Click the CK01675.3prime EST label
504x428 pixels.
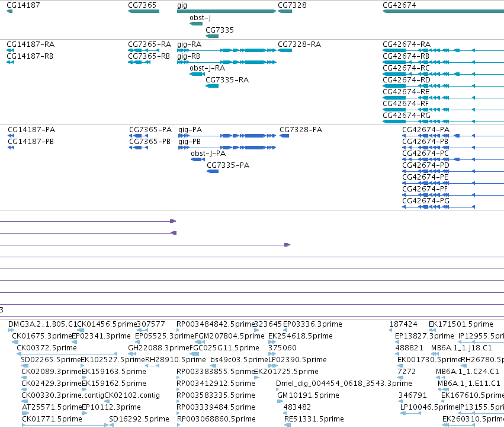(42, 336)
